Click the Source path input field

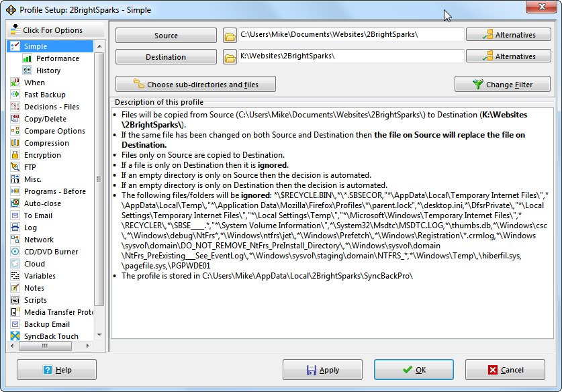[351, 35]
